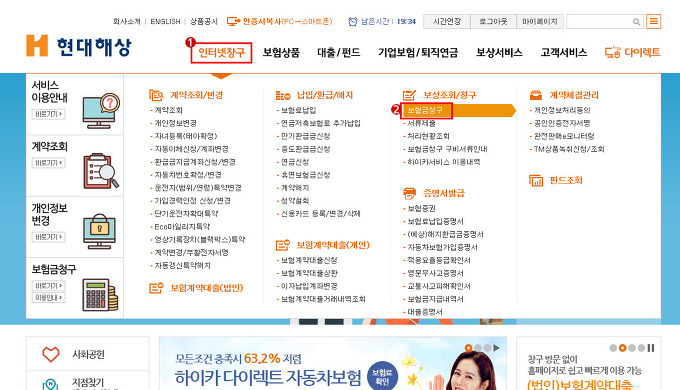Click the 다이렉트 cart icon
Image resolution: width=680 pixels, height=390 pixels.
pos(612,52)
